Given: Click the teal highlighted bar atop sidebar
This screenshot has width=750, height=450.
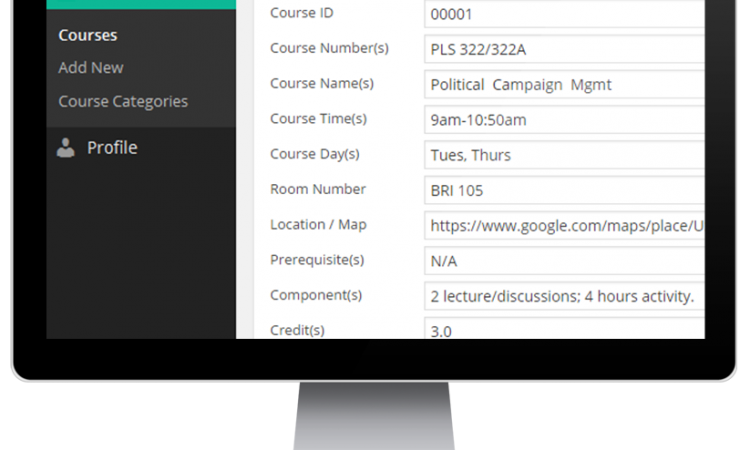Looking at the screenshot, I should [x=141, y=5].
